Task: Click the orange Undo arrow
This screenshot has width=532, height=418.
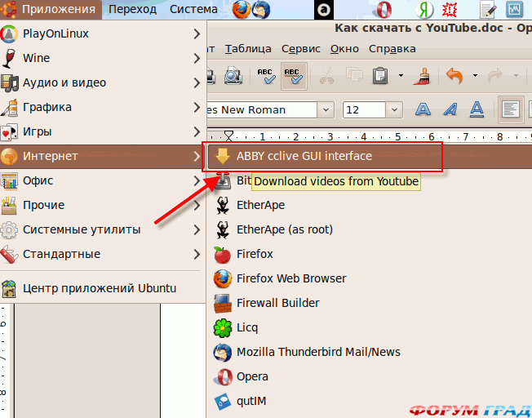Action: point(454,75)
